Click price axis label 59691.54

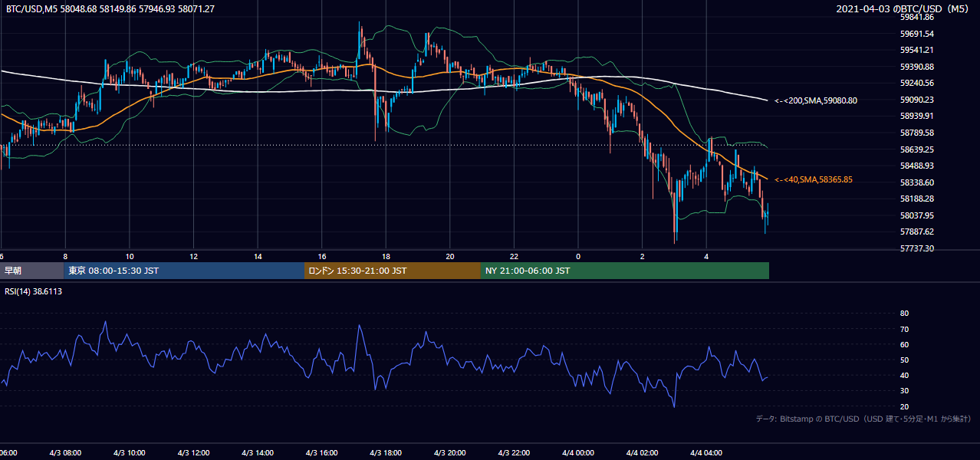click(x=916, y=34)
